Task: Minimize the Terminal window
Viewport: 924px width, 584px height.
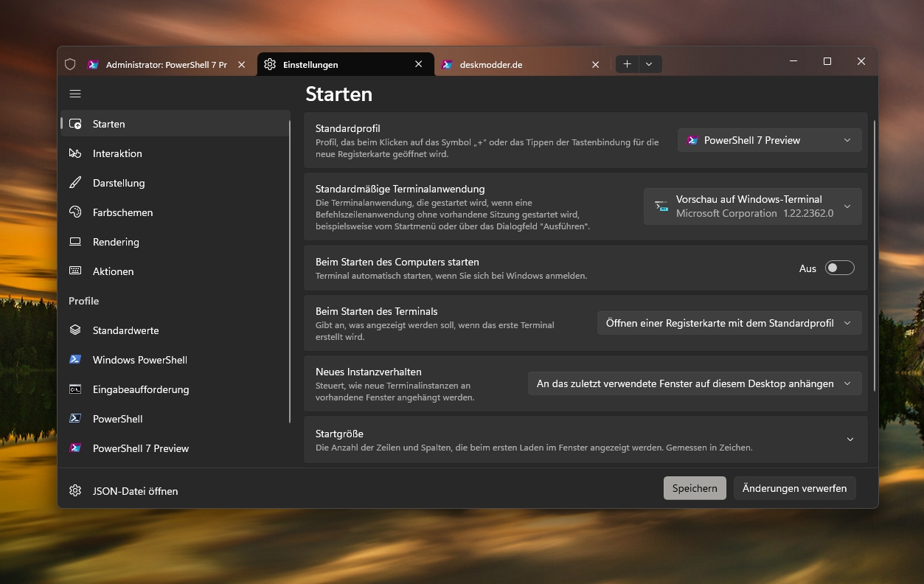Action: pos(793,61)
